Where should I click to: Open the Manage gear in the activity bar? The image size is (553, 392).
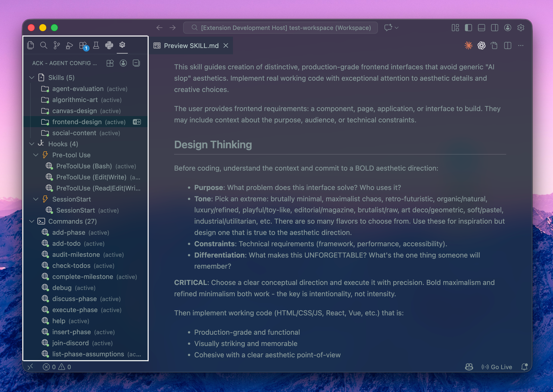122,45
